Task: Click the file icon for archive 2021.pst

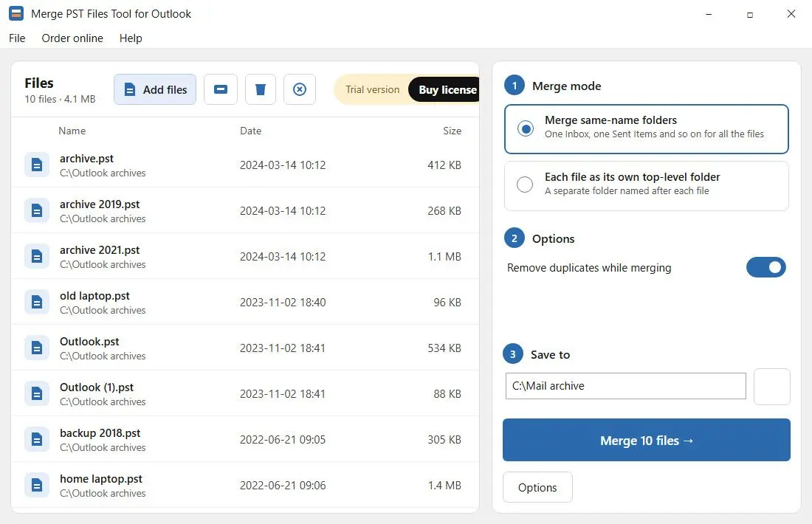Action: point(37,256)
